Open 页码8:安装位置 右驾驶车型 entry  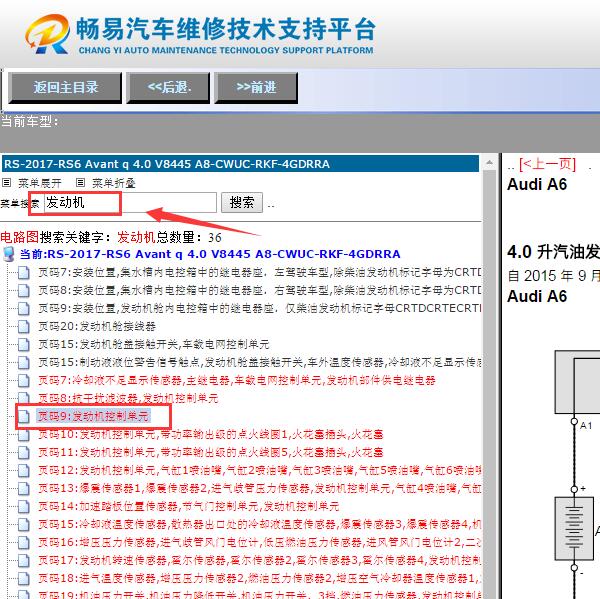pos(259,291)
